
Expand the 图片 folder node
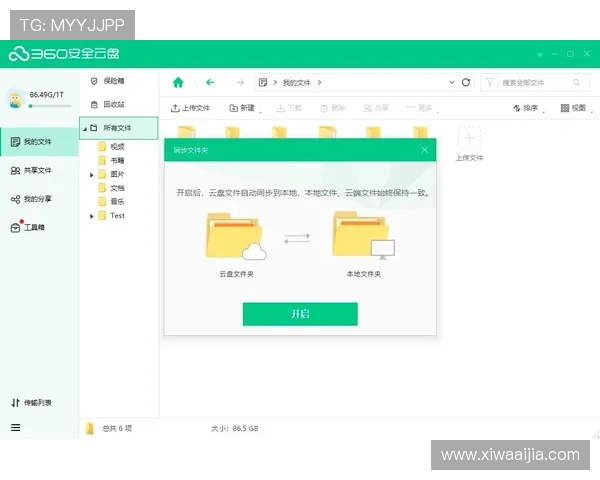[91, 175]
